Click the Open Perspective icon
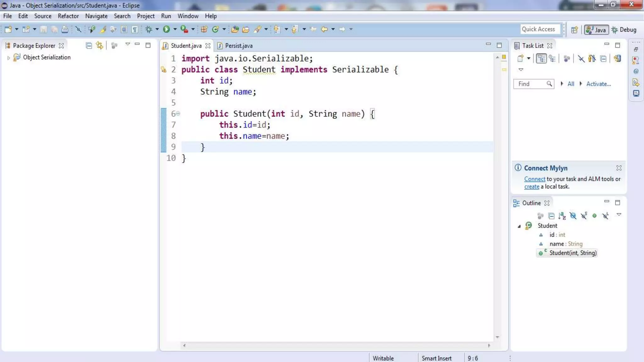 pyautogui.click(x=574, y=30)
